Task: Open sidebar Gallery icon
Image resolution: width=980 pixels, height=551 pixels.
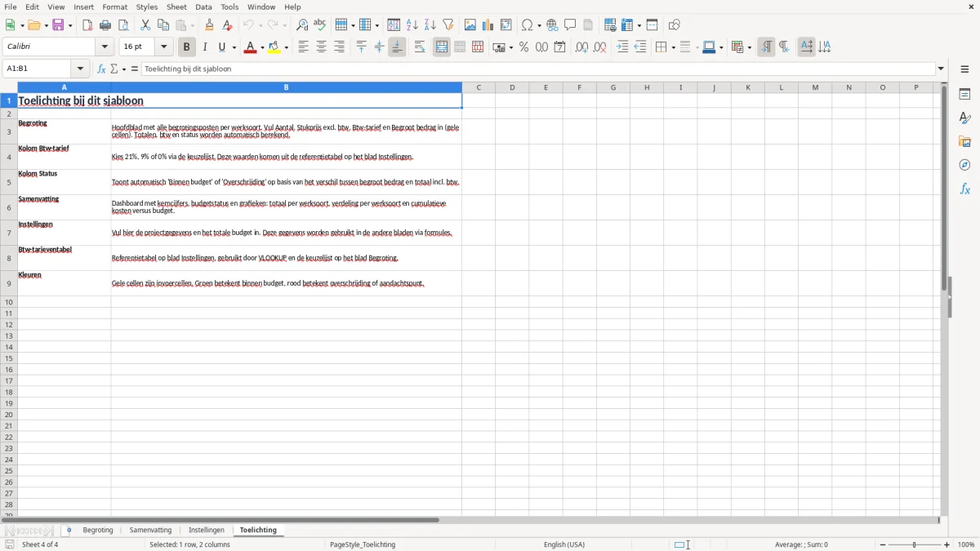Action: tap(964, 142)
